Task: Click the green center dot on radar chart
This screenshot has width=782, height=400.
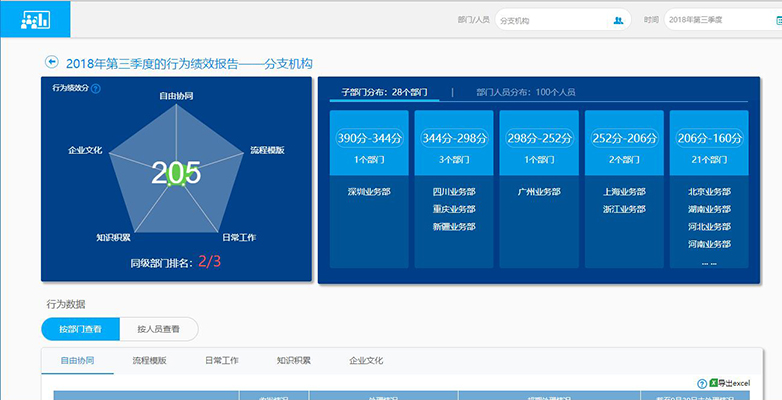Action: [x=176, y=179]
